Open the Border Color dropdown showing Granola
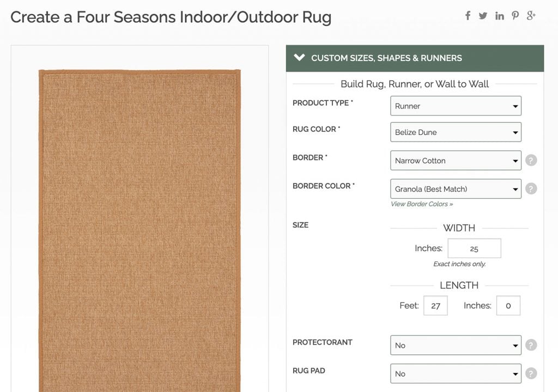558x392 pixels. pos(456,188)
